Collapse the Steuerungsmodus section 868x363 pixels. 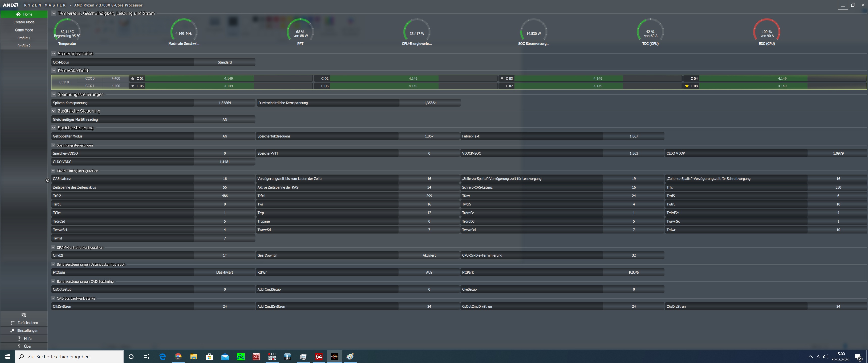tap(53, 53)
